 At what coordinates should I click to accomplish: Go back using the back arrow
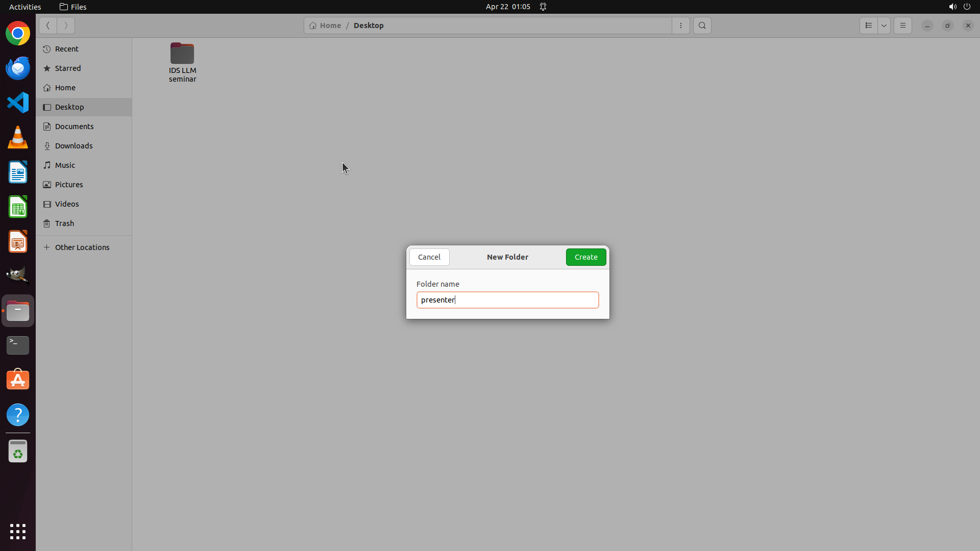(x=48, y=26)
